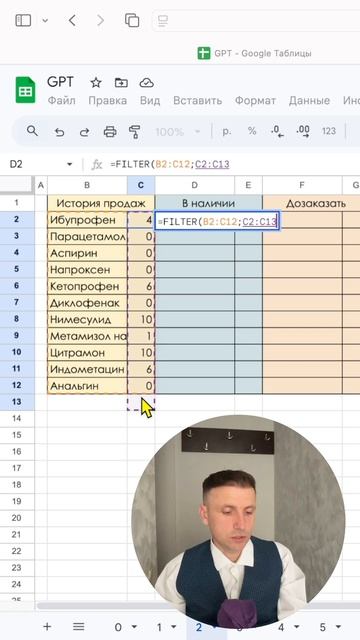360x640 pixels.
Task: Rename the GPT document title
Action: [x=60, y=82]
